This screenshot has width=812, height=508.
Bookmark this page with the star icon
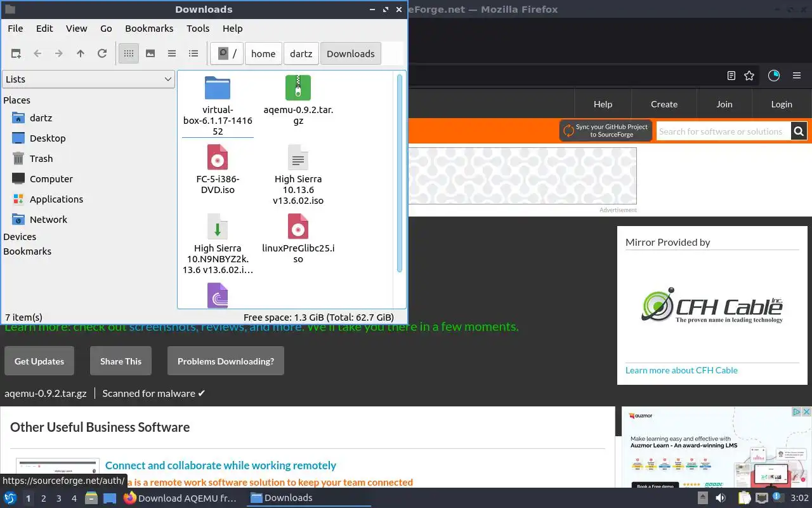click(749, 76)
